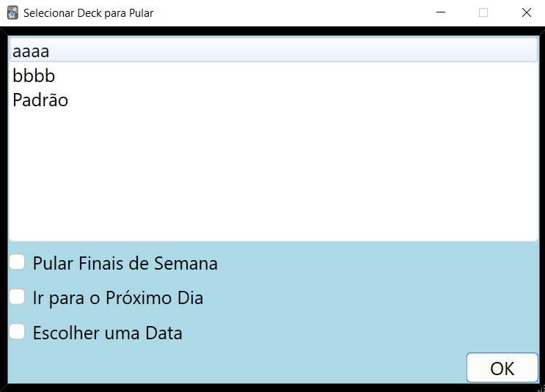The height and width of the screenshot is (392, 545).
Task: Enable the Pular Finais de Semana checkbox
Action: point(17,262)
